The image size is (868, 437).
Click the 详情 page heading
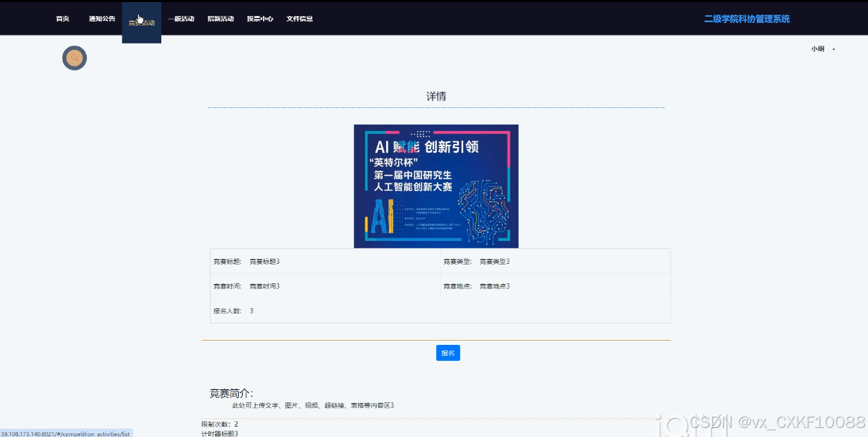point(436,96)
